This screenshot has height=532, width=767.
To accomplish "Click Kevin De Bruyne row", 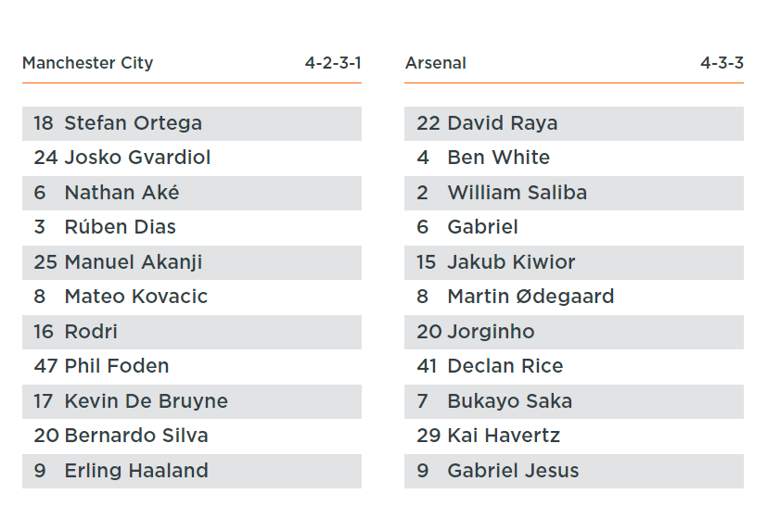I will pos(192,401).
